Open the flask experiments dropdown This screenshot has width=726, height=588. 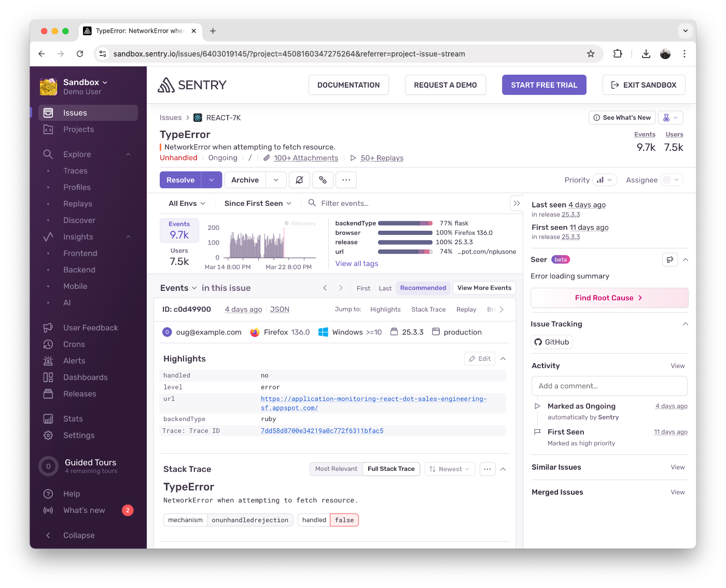pos(671,118)
